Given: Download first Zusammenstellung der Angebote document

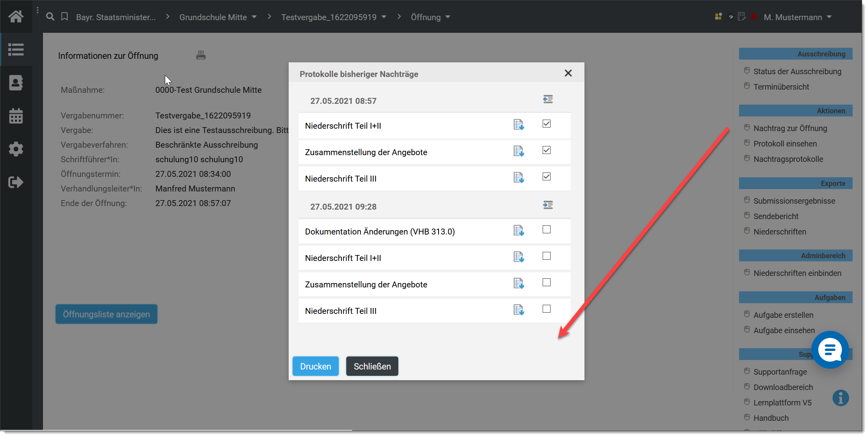Looking at the screenshot, I should tap(519, 151).
